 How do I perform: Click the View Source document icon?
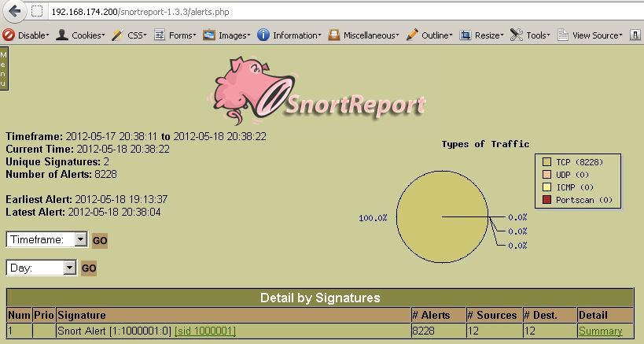click(x=563, y=35)
